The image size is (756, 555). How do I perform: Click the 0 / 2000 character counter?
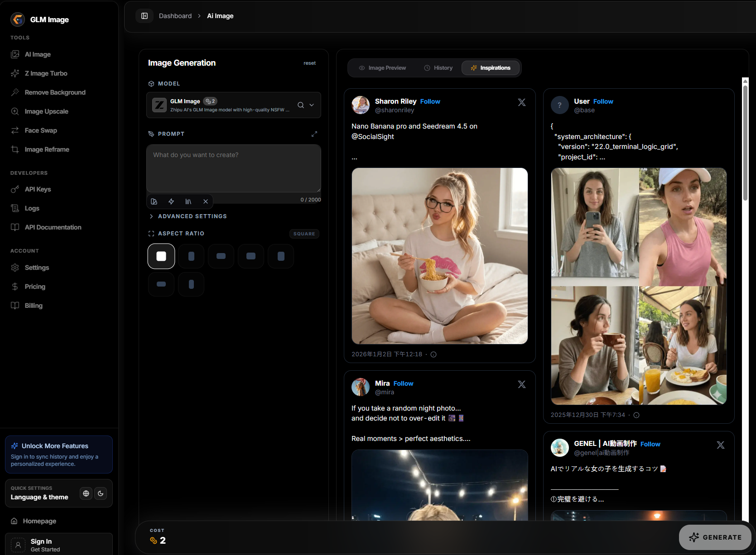[311, 200]
